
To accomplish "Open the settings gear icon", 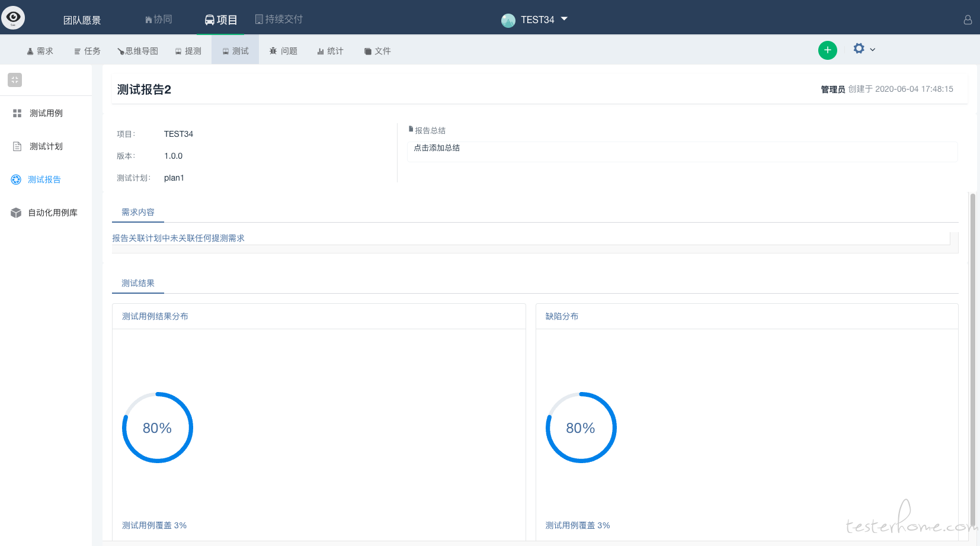I will coord(859,49).
